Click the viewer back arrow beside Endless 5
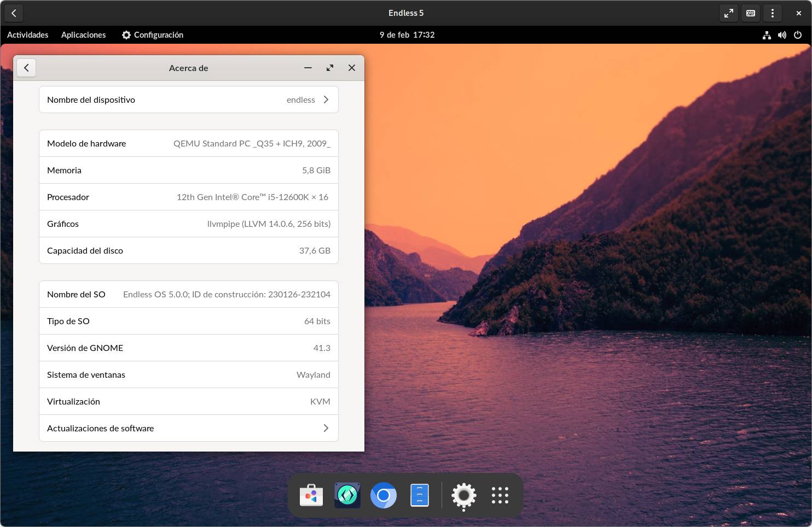The height and width of the screenshot is (527, 812). pyautogui.click(x=14, y=13)
